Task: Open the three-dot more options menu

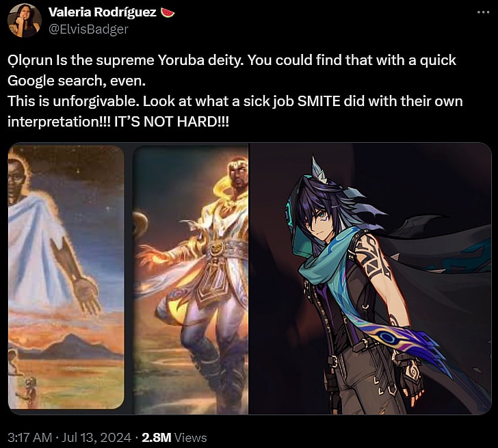Action: (483, 12)
